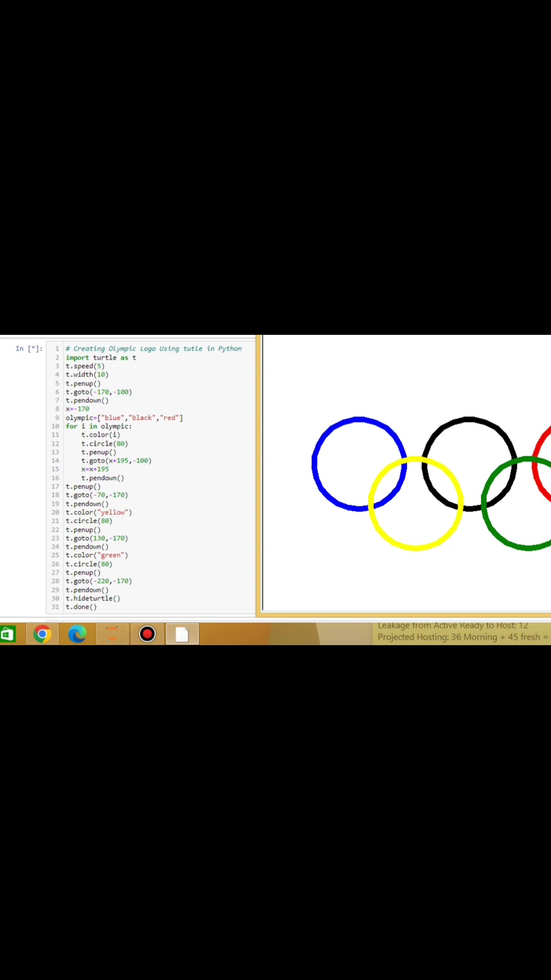Click the 't.goto(-70,-170)' code line

[x=96, y=495]
